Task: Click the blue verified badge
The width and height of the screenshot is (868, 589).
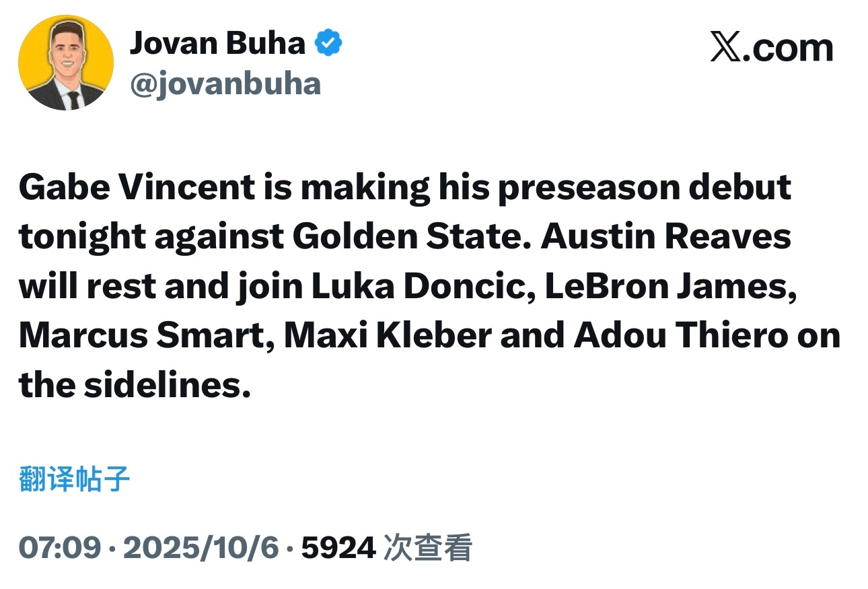Action: (x=329, y=44)
